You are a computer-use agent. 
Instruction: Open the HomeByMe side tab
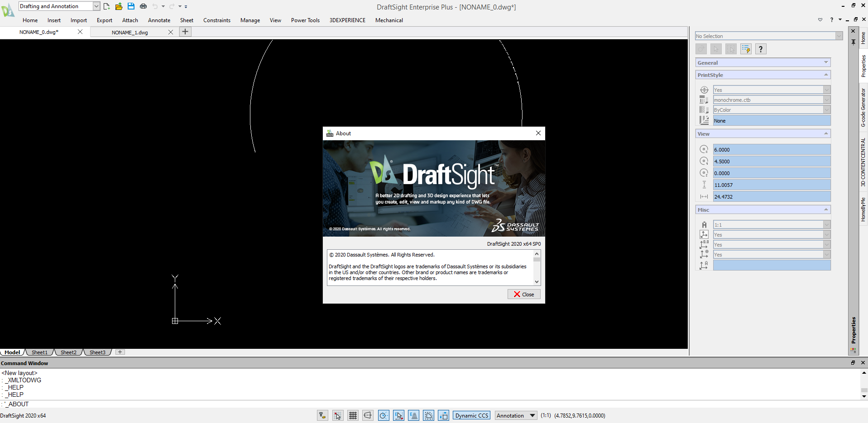pyautogui.click(x=863, y=209)
